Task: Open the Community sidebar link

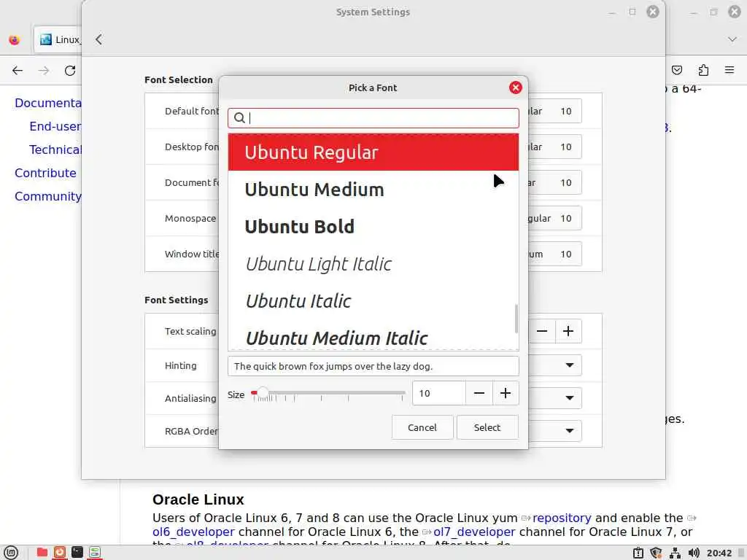Action: click(48, 196)
